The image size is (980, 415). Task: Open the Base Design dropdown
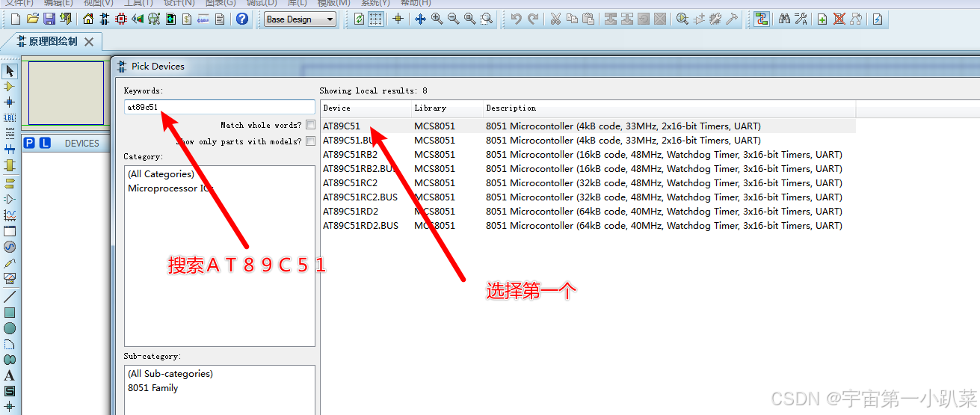click(x=301, y=19)
